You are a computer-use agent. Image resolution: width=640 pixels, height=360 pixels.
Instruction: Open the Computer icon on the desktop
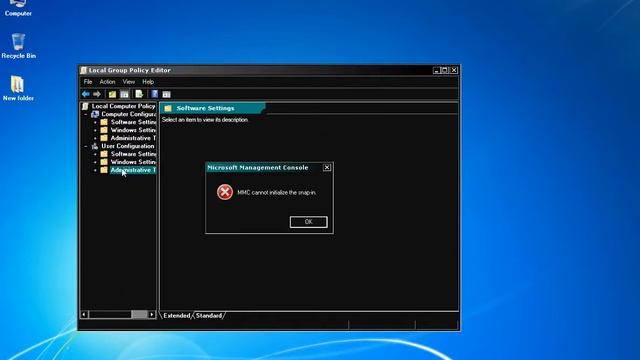click(18, 4)
